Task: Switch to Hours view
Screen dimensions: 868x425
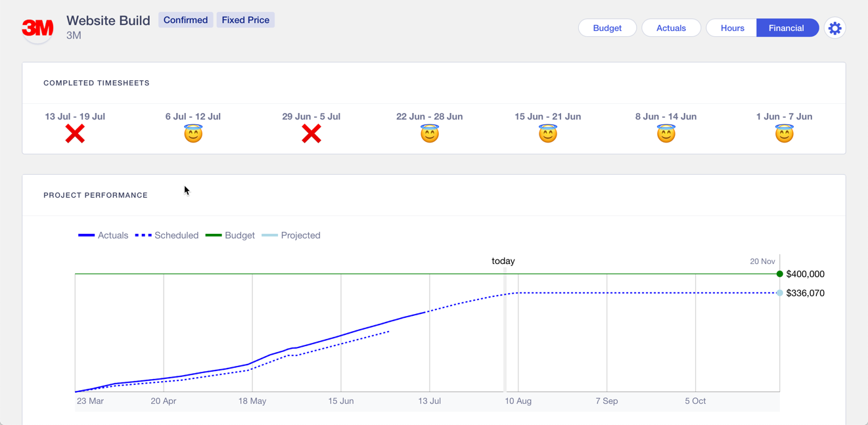Action: 732,28
